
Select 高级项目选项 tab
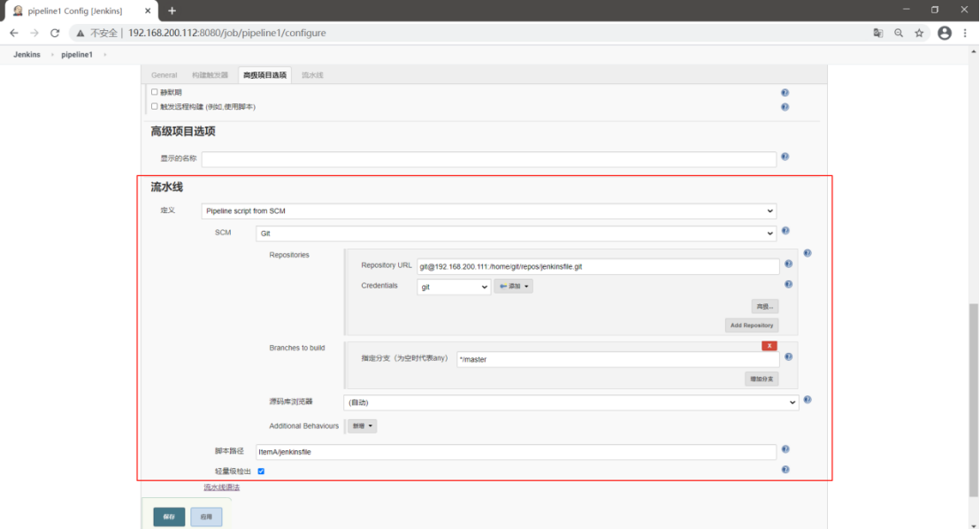265,75
